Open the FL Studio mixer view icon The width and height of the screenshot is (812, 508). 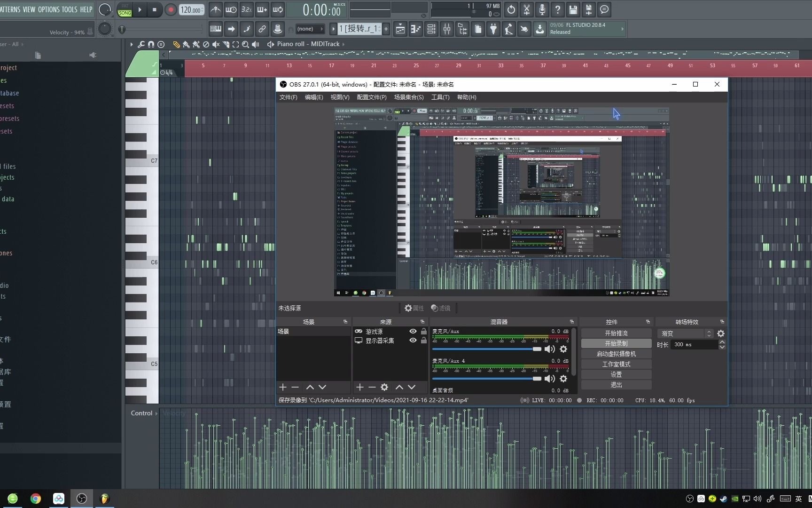(x=447, y=29)
